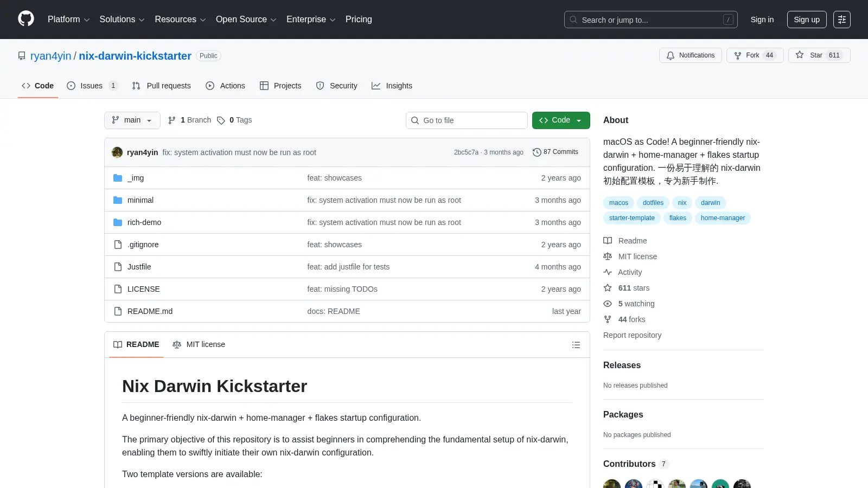Click the dotfiles topic tag
868x488 pixels.
point(653,203)
